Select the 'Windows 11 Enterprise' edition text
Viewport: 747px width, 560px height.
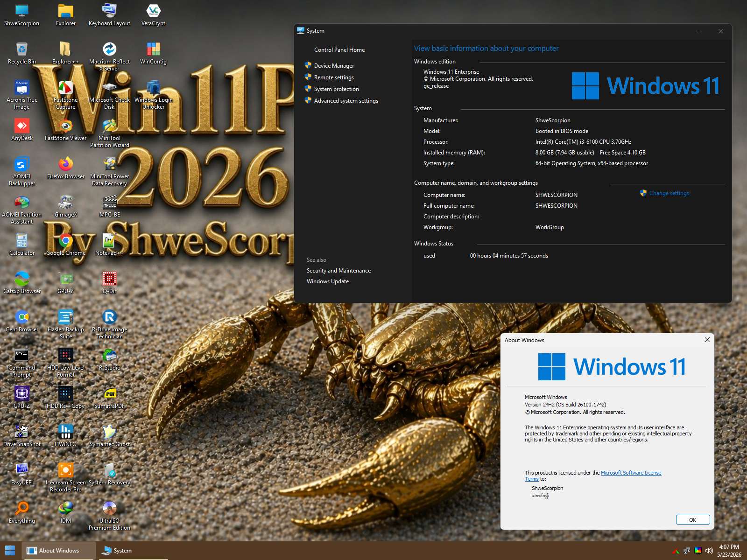click(451, 72)
